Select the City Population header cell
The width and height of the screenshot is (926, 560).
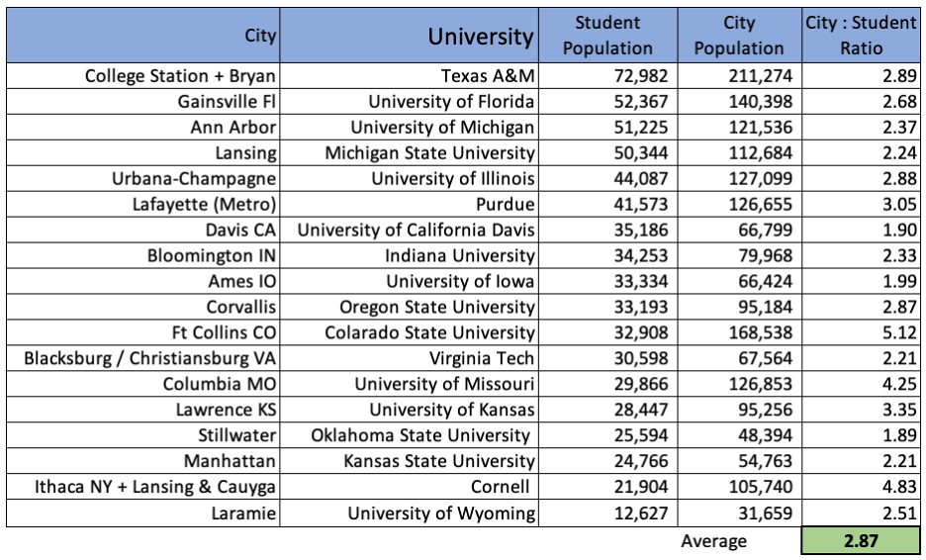[738, 36]
